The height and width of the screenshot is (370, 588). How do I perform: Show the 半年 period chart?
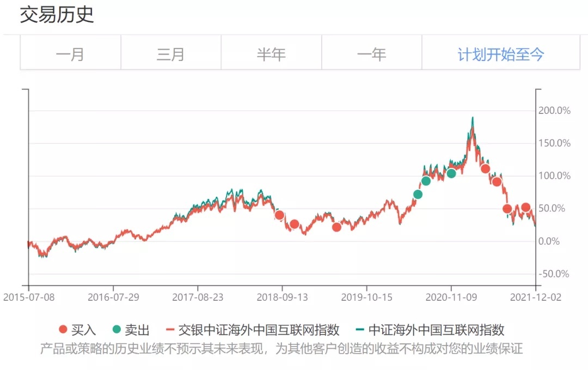[271, 54]
